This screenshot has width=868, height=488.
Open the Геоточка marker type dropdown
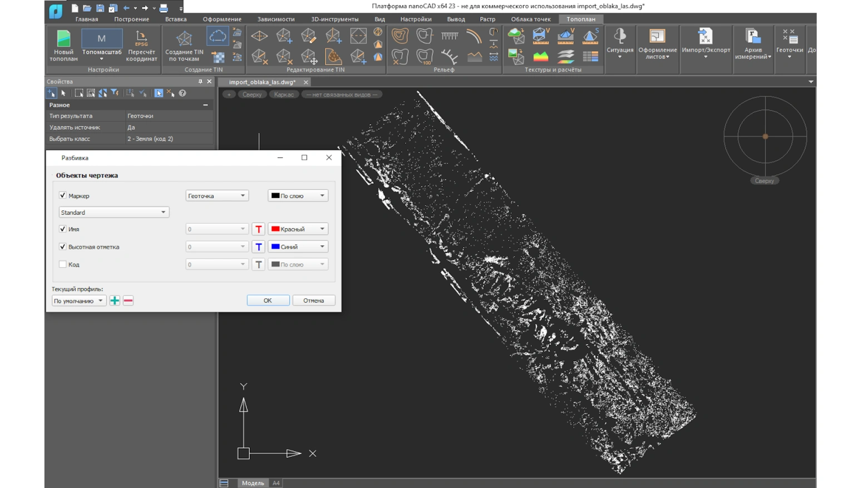click(x=216, y=196)
